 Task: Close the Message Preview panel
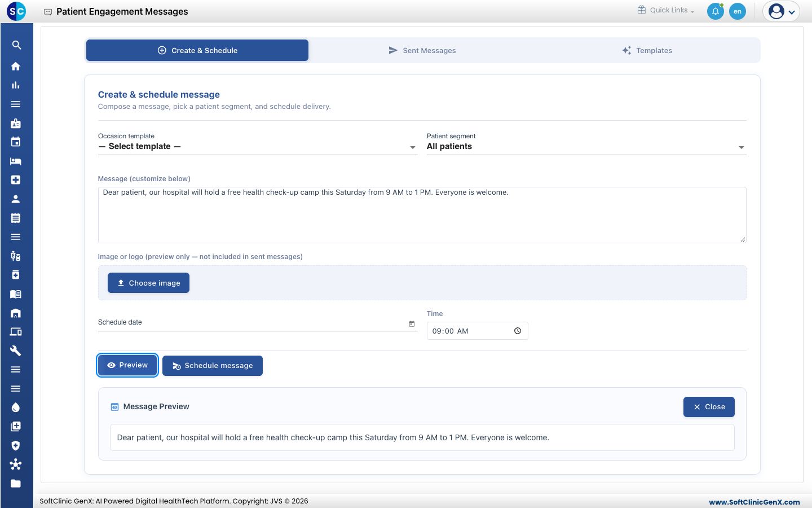pyautogui.click(x=709, y=407)
